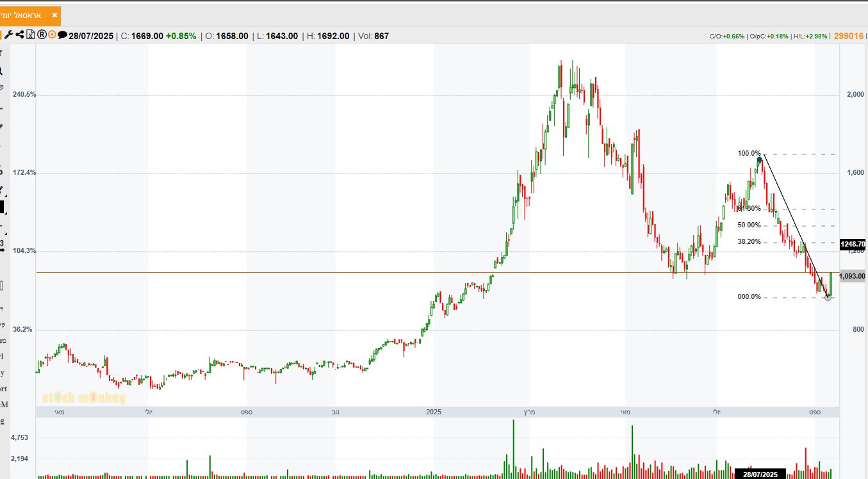Click the מרץ label on the time axis

pyautogui.click(x=529, y=412)
